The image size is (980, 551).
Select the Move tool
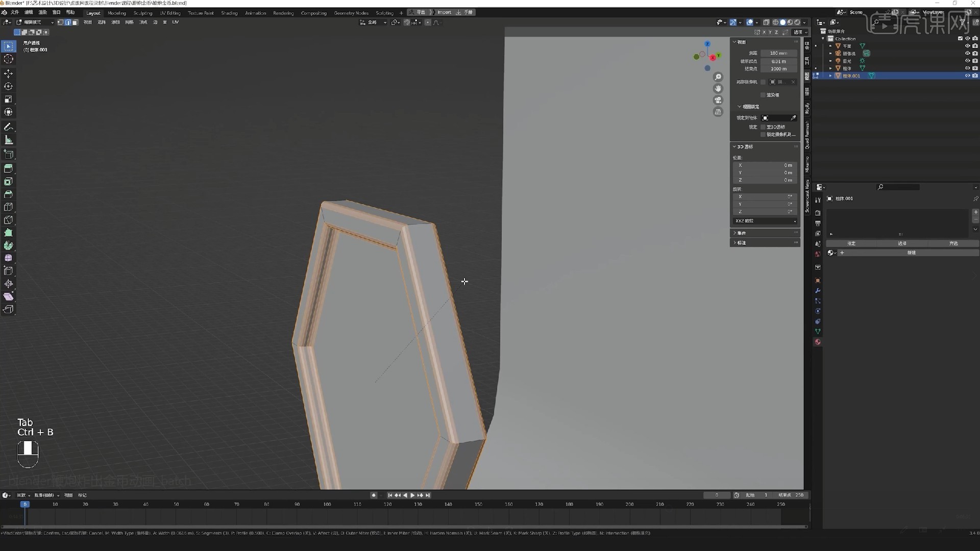tap(9, 73)
